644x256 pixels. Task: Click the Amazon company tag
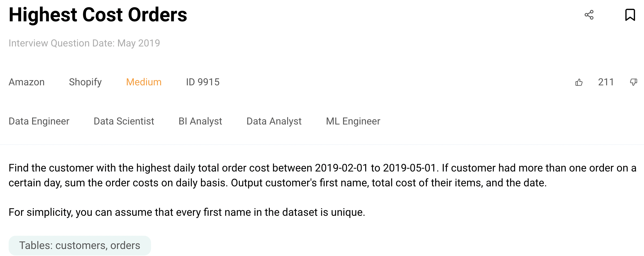(x=26, y=82)
